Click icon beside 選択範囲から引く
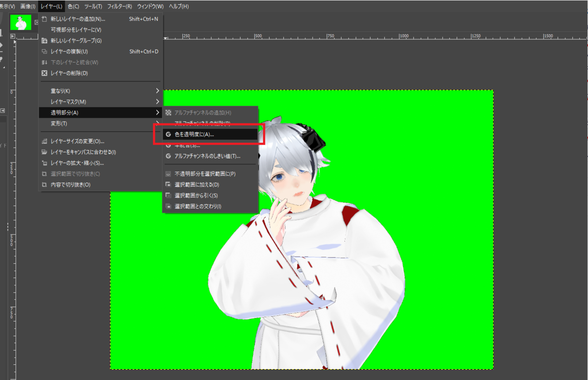This screenshot has height=380, width=588. pyautogui.click(x=169, y=195)
